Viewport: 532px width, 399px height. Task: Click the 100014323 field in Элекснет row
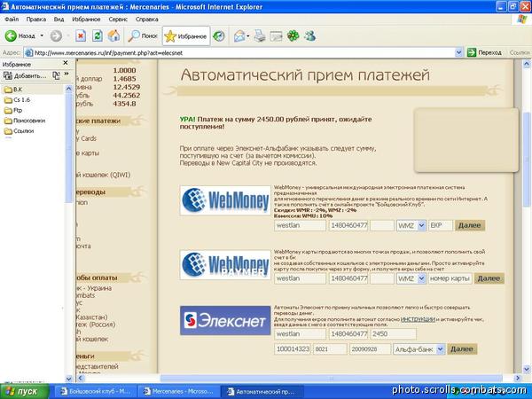[293, 349]
